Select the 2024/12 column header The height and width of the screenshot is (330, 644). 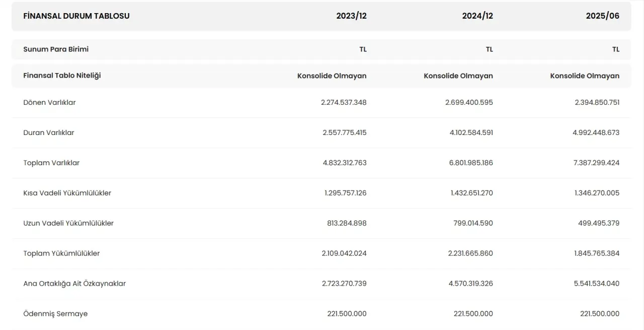tap(477, 16)
